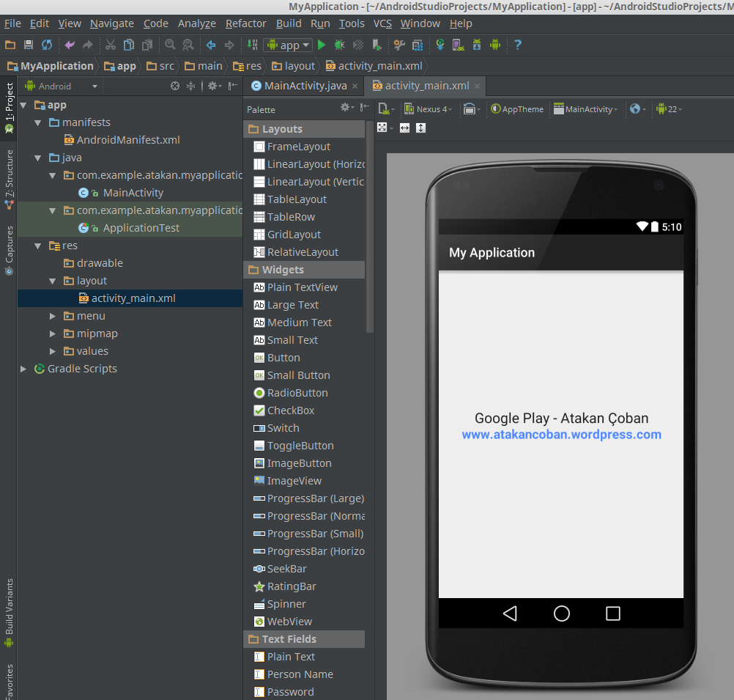
Task: Open the VCS menu
Action: 382,23
